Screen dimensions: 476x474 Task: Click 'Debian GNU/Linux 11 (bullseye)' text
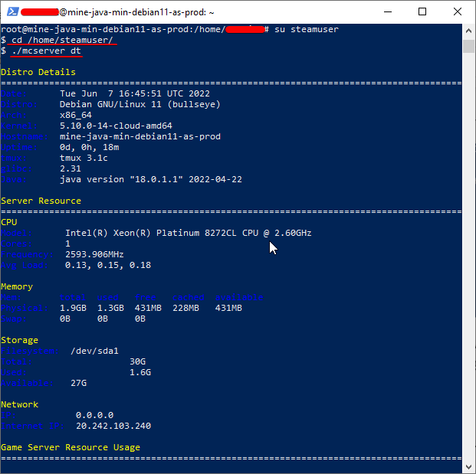pos(140,104)
